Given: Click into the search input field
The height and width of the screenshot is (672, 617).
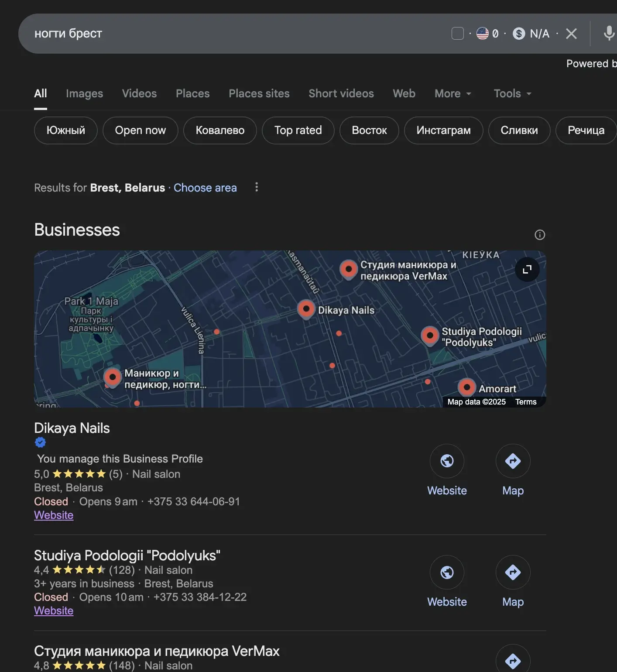Looking at the screenshot, I should coord(218,34).
